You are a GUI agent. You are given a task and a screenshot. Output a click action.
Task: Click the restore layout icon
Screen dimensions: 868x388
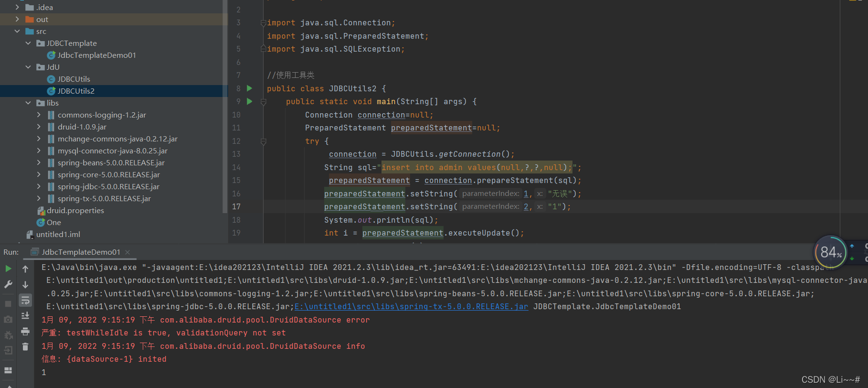tap(8, 370)
